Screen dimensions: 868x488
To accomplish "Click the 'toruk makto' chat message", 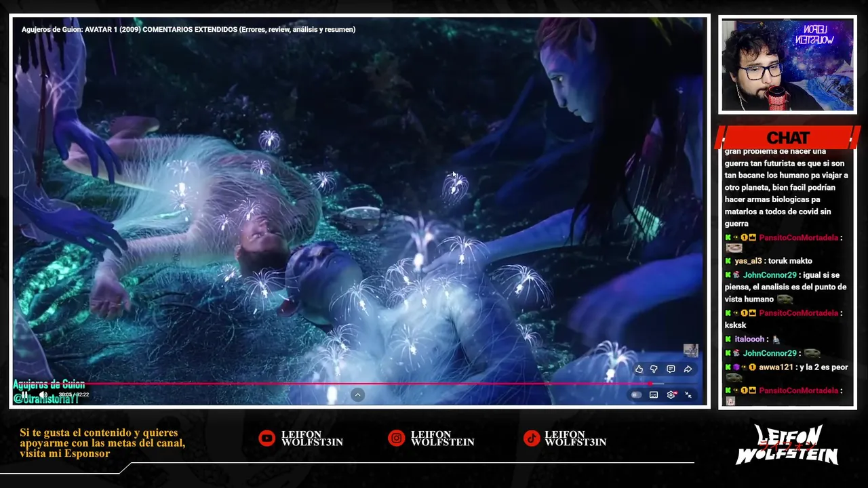I will [x=790, y=261].
